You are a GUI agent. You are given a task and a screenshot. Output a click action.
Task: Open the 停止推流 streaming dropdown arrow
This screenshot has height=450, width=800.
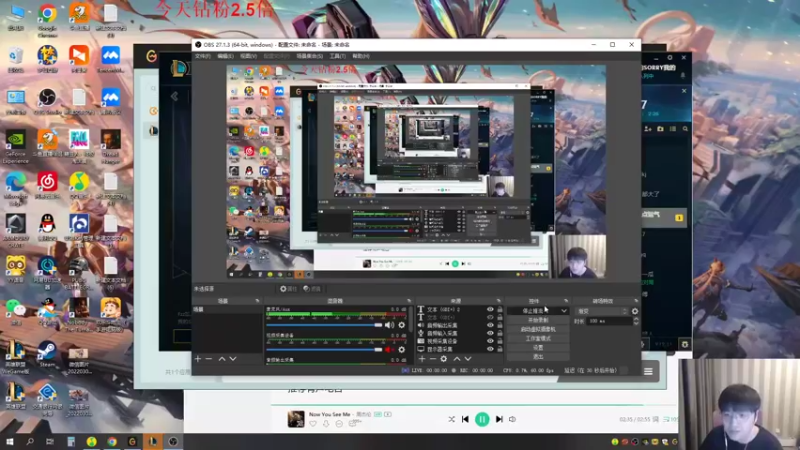(x=564, y=311)
